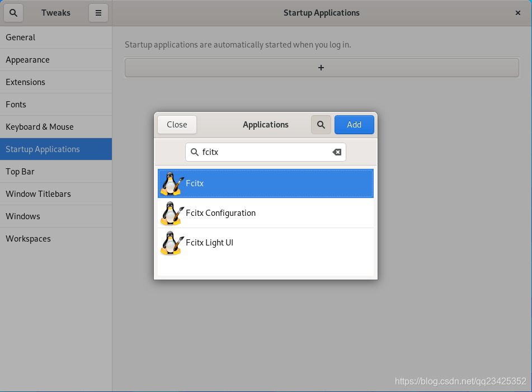Open Top Bar settings

[56, 172]
